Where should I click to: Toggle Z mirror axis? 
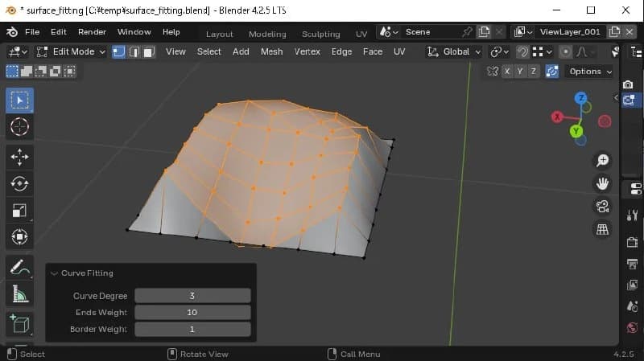(533, 72)
